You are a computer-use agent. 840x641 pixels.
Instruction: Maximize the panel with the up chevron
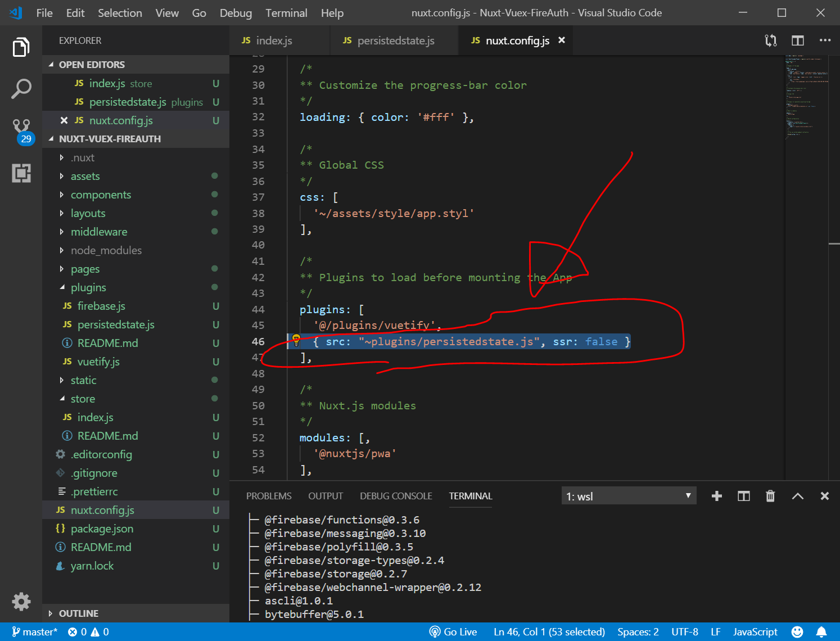[797, 496]
